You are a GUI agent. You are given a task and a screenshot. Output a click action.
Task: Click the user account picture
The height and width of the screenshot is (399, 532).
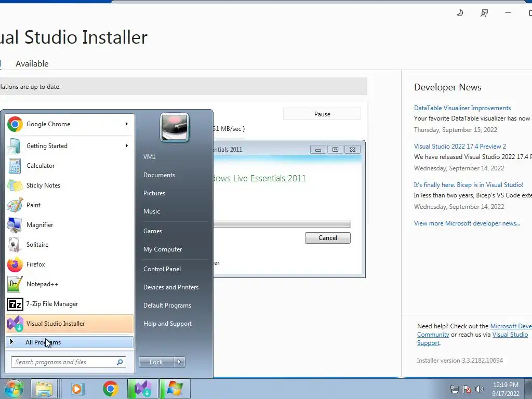pos(175,128)
